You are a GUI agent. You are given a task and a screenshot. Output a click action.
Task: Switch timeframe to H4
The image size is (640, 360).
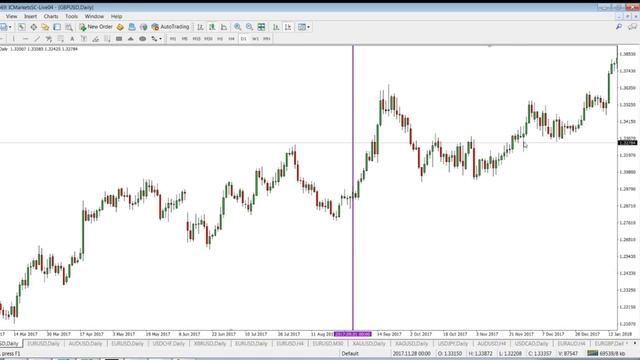[231, 39]
